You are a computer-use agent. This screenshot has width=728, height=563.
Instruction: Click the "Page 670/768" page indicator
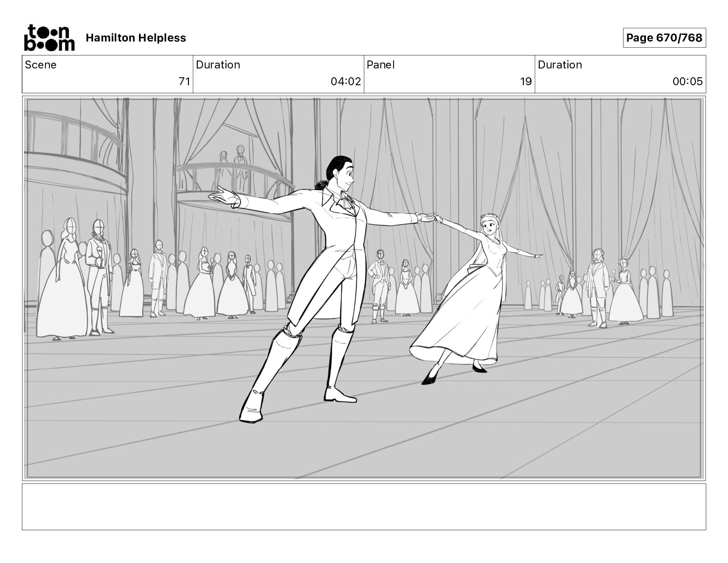pos(664,38)
